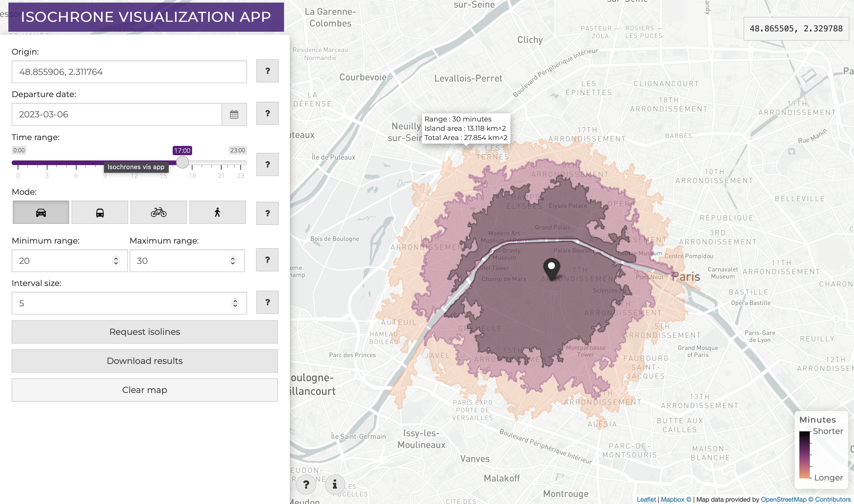Click the Maximum range input showing 30
This screenshot has height=504, width=854.
point(187,261)
